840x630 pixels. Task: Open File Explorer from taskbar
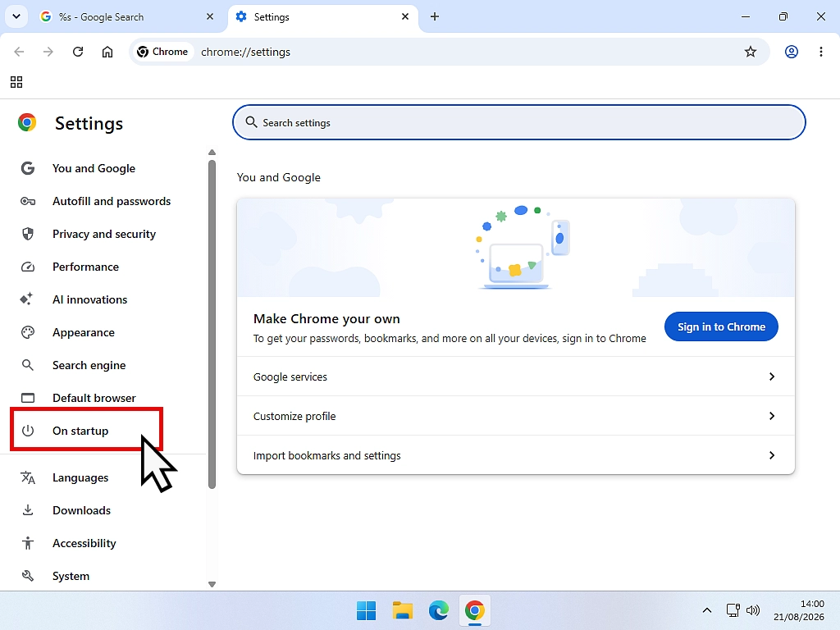click(402, 610)
